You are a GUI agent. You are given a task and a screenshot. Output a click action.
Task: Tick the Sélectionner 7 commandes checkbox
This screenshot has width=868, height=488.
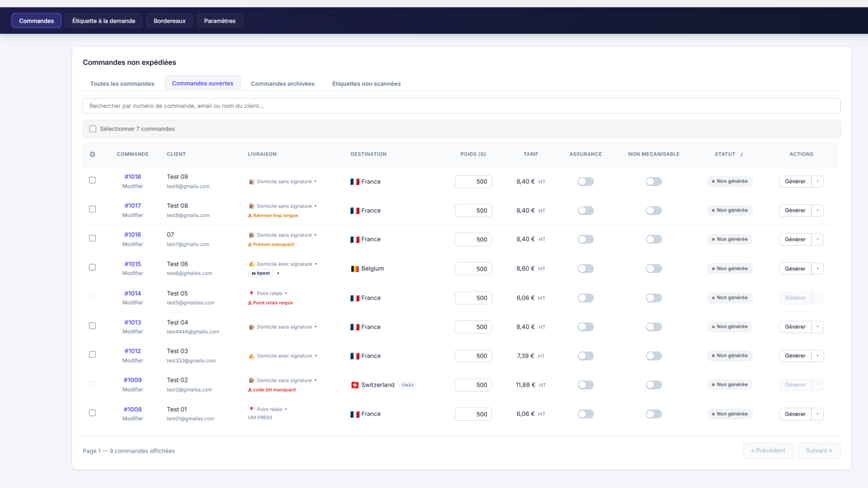coord(93,129)
